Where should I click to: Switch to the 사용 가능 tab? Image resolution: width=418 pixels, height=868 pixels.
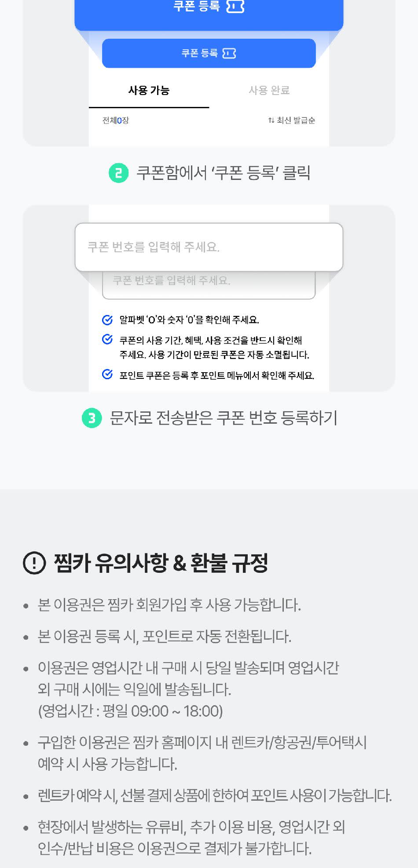[x=149, y=91]
